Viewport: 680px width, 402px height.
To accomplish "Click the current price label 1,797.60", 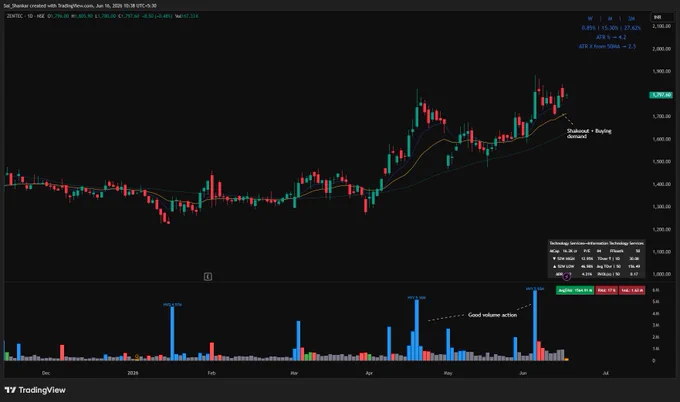I will click(x=661, y=95).
